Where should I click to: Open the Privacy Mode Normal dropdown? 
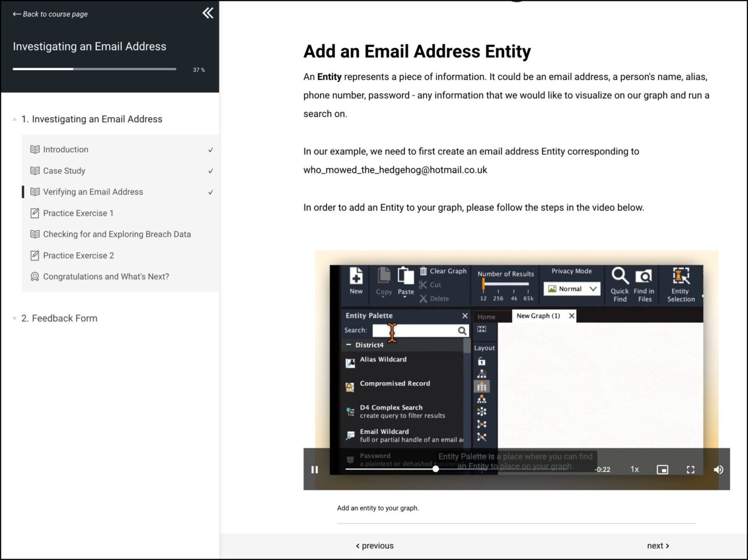click(572, 289)
